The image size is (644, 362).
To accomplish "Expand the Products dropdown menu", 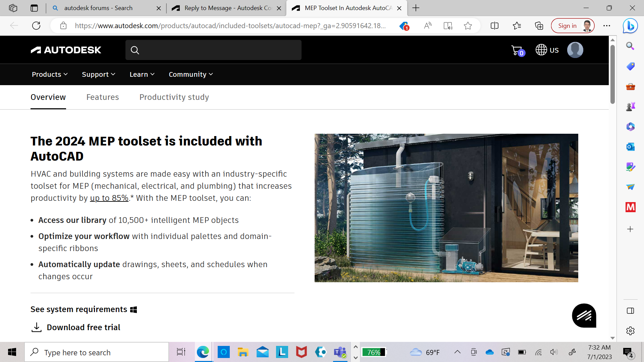I will point(50,74).
